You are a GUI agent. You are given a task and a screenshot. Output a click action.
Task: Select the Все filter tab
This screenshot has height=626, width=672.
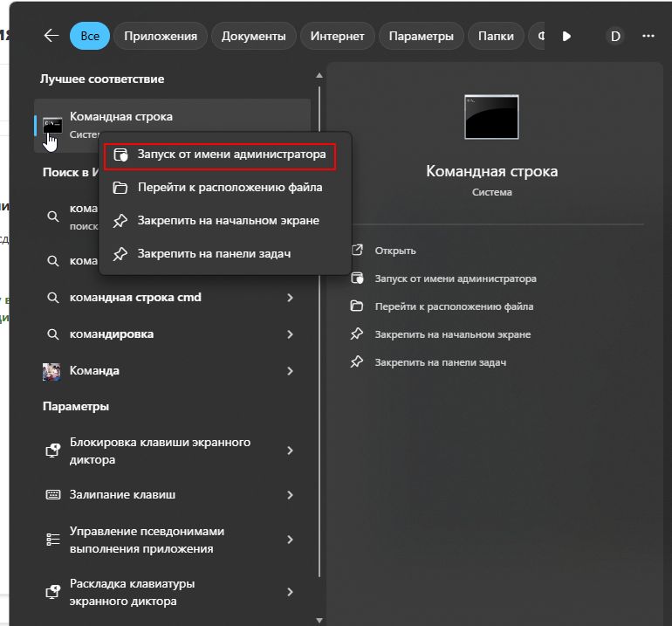(x=90, y=36)
